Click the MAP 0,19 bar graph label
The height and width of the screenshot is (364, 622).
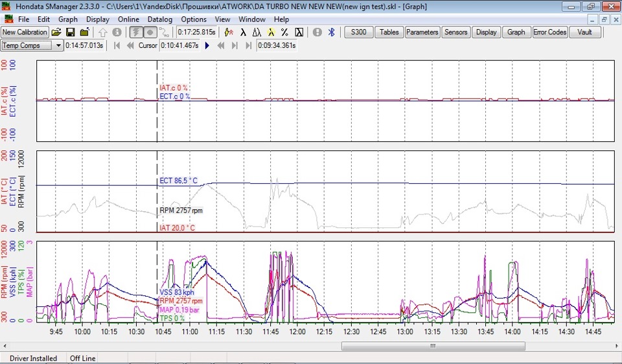coord(179,310)
